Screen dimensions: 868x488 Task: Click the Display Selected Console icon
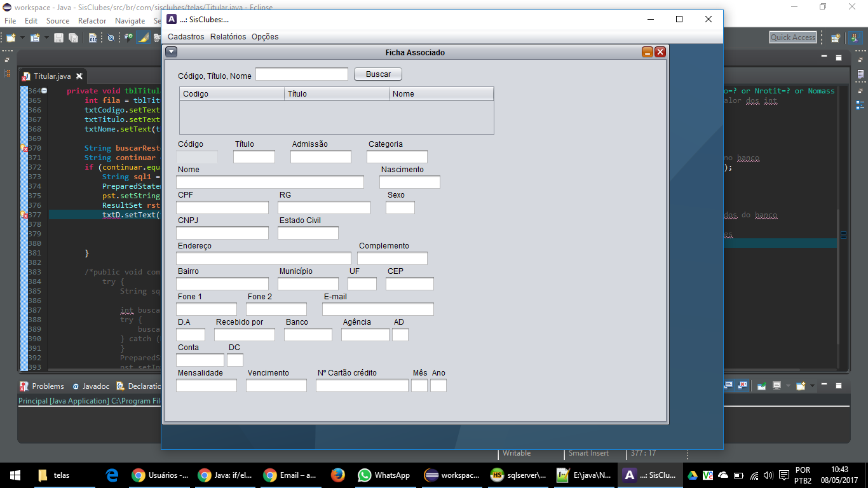tap(776, 386)
